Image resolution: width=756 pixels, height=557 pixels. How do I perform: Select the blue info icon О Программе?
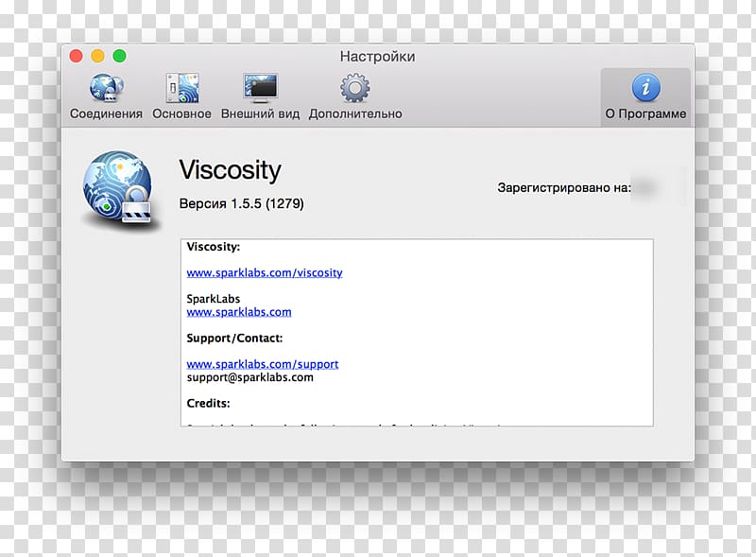point(645,89)
